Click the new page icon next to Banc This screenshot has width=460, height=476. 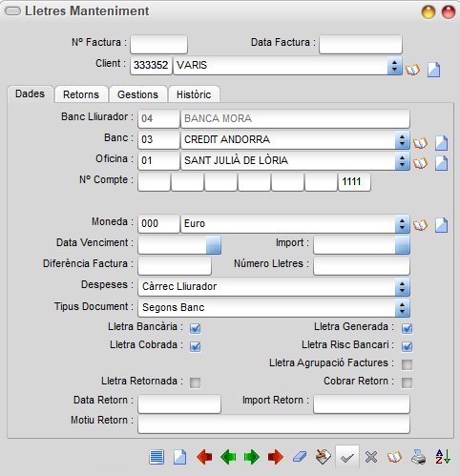[x=442, y=143]
